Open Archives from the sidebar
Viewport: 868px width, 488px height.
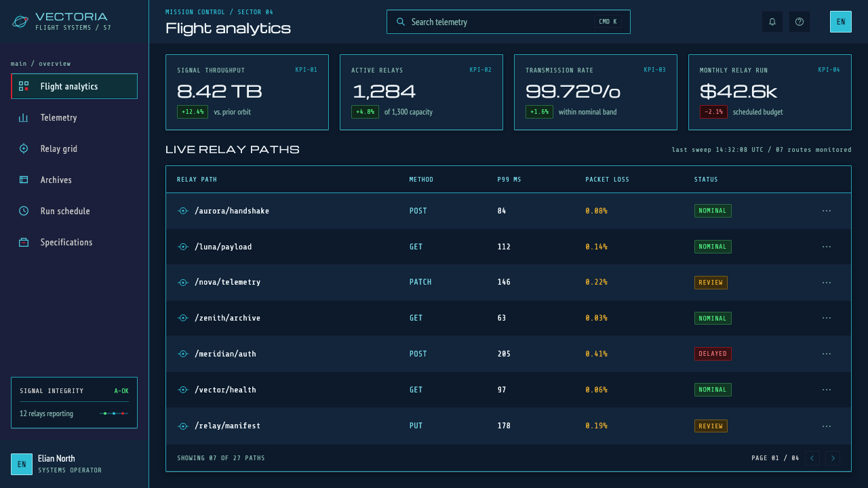coord(75,180)
